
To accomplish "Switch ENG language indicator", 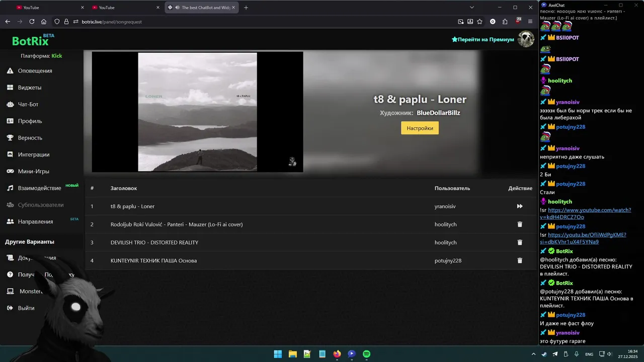I will [589, 354].
